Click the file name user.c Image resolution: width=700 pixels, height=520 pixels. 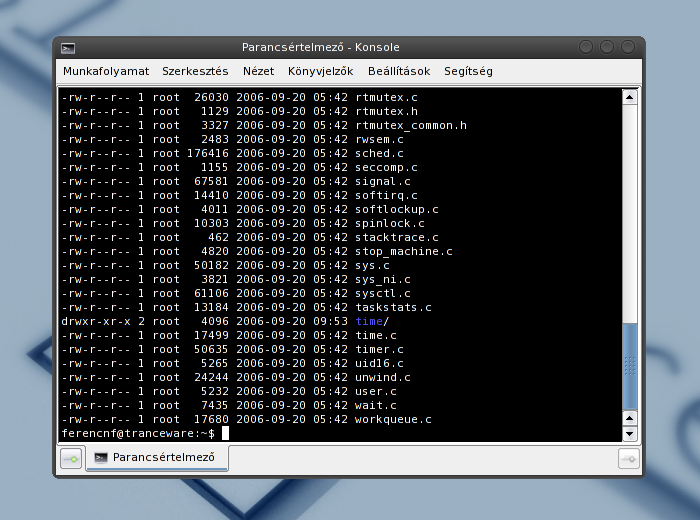click(375, 391)
